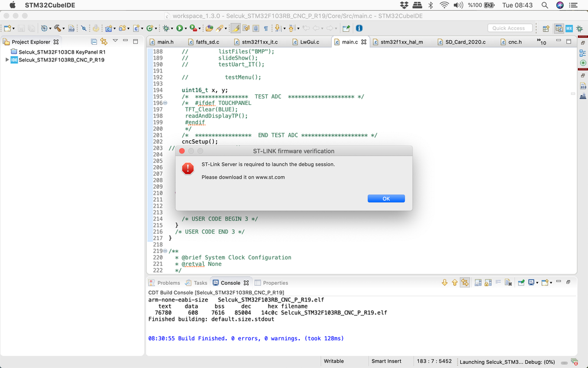Collapse the fold marker at line 219
Image resolution: width=588 pixels, height=368 pixels.
click(x=165, y=251)
